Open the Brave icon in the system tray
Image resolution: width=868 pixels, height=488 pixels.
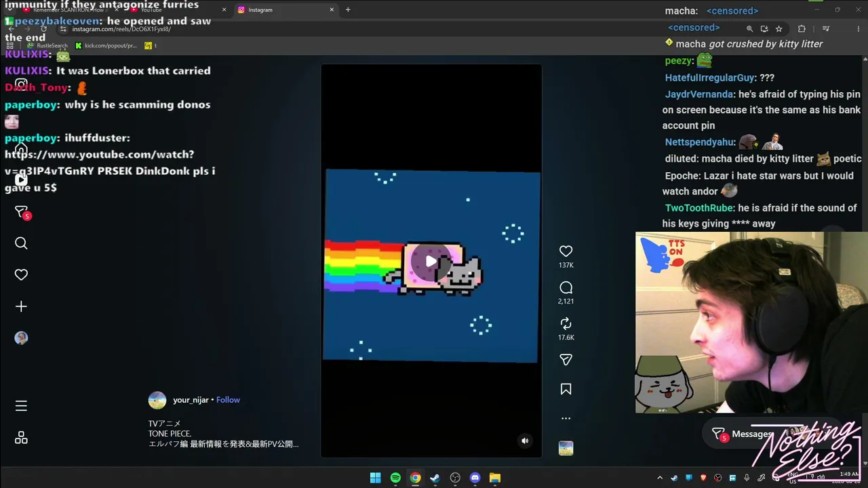[703, 478]
